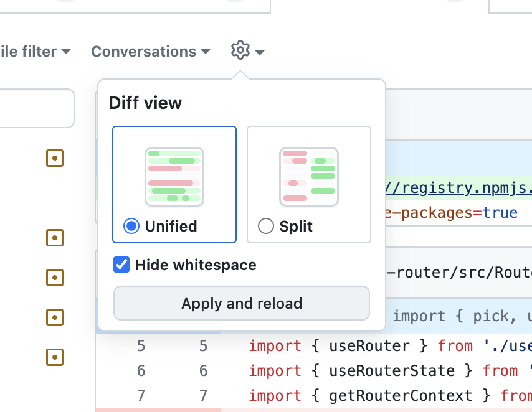Image resolution: width=532 pixels, height=412 pixels.
Task: Click the topmost modified-file indicator icon
Action: [x=55, y=159]
